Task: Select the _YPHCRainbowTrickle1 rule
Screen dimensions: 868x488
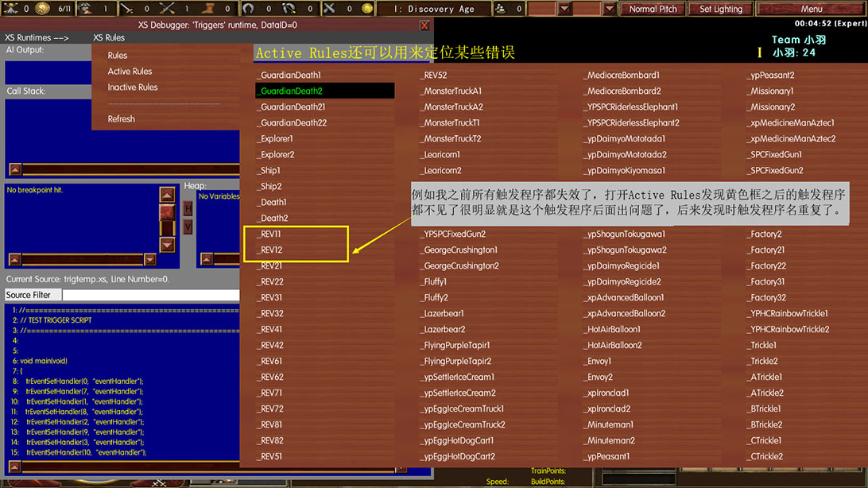Action: click(x=788, y=314)
